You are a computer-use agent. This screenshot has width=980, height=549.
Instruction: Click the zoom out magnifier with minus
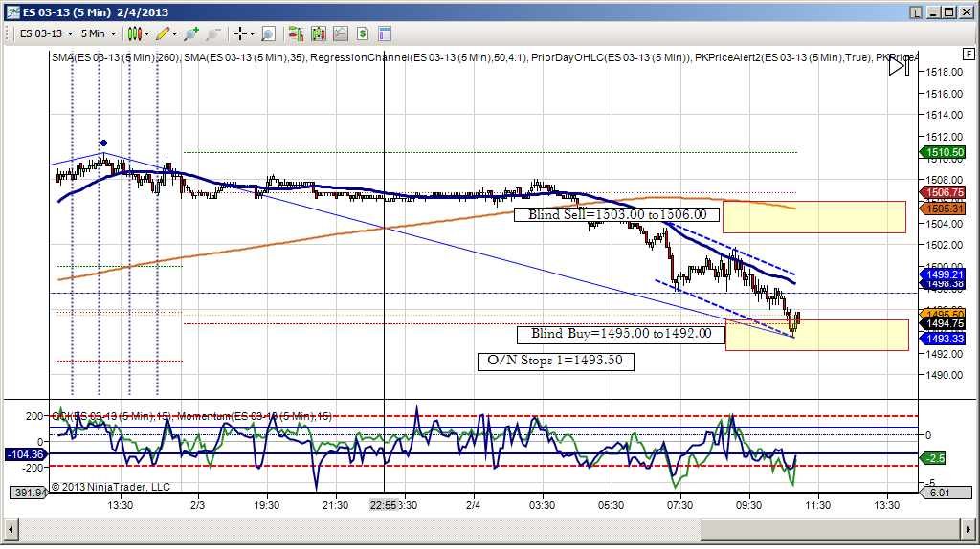tap(213, 33)
